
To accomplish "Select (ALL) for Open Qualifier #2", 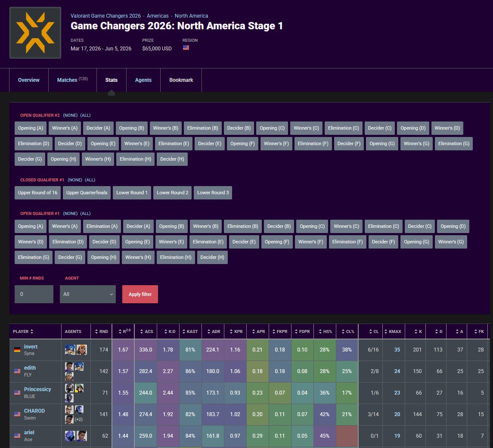I will pos(85,115).
